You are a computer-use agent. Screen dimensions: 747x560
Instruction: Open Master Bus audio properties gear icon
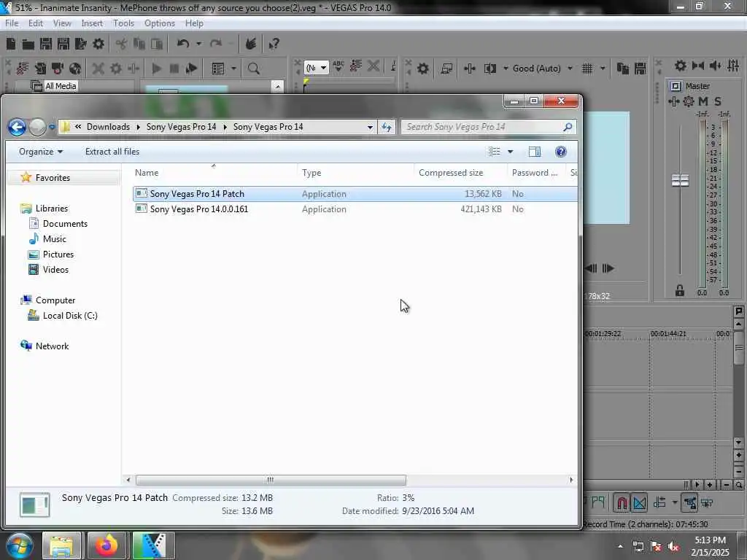click(681, 65)
